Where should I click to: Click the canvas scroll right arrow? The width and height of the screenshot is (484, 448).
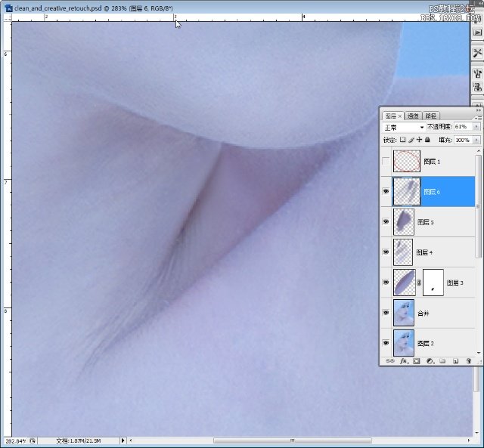coord(469,440)
